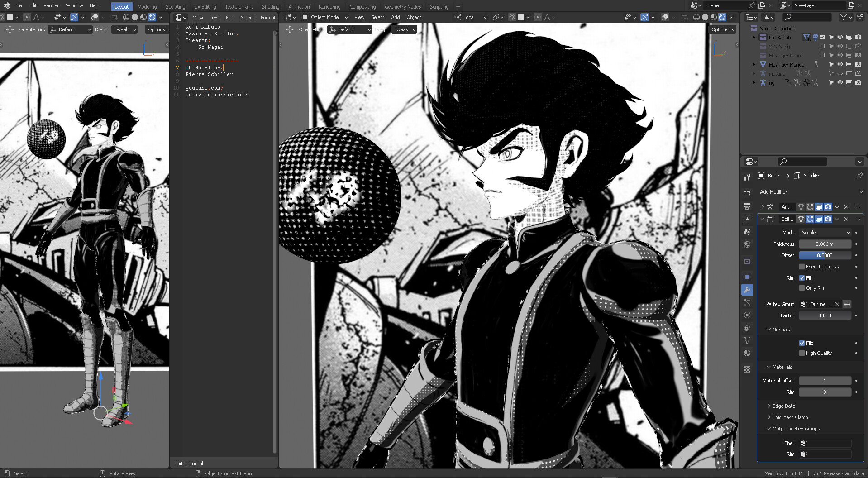Uncheck the Rim Fill checkbox
The image size is (868, 478).
(802, 278)
